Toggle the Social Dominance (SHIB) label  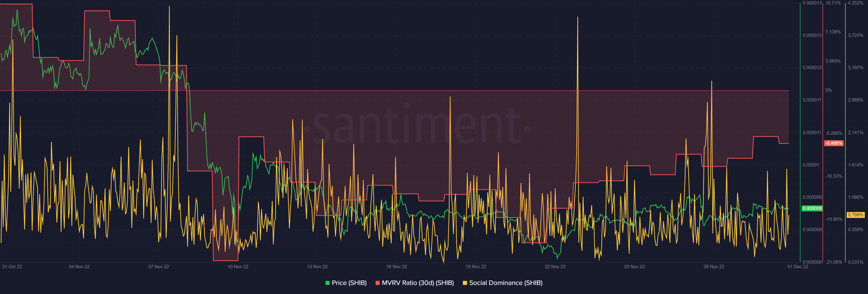coord(506,283)
